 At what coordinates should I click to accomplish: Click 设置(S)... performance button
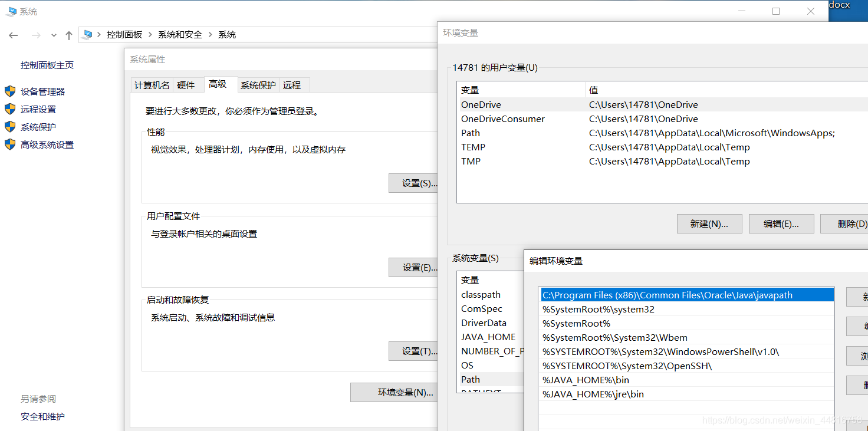click(413, 183)
